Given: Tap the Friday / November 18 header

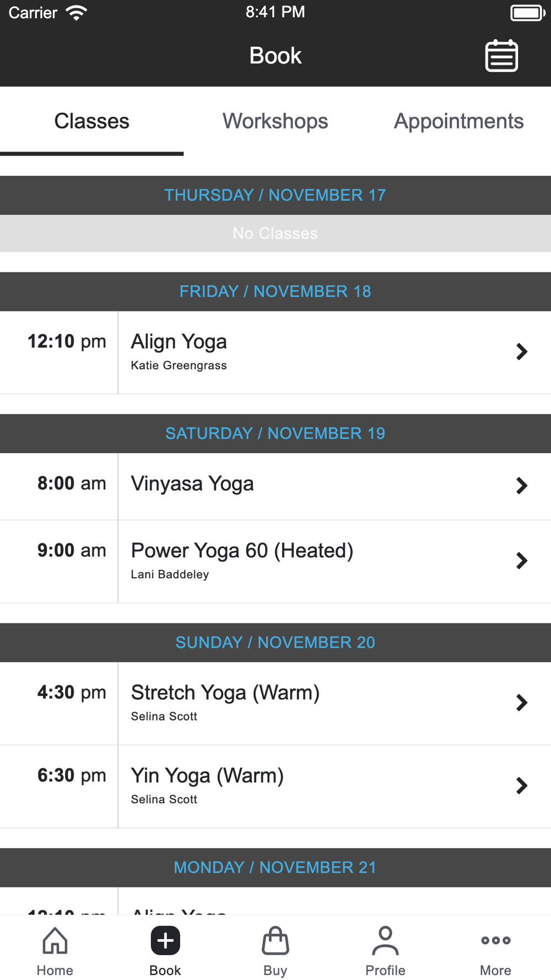Looking at the screenshot, I should (275, 292).
